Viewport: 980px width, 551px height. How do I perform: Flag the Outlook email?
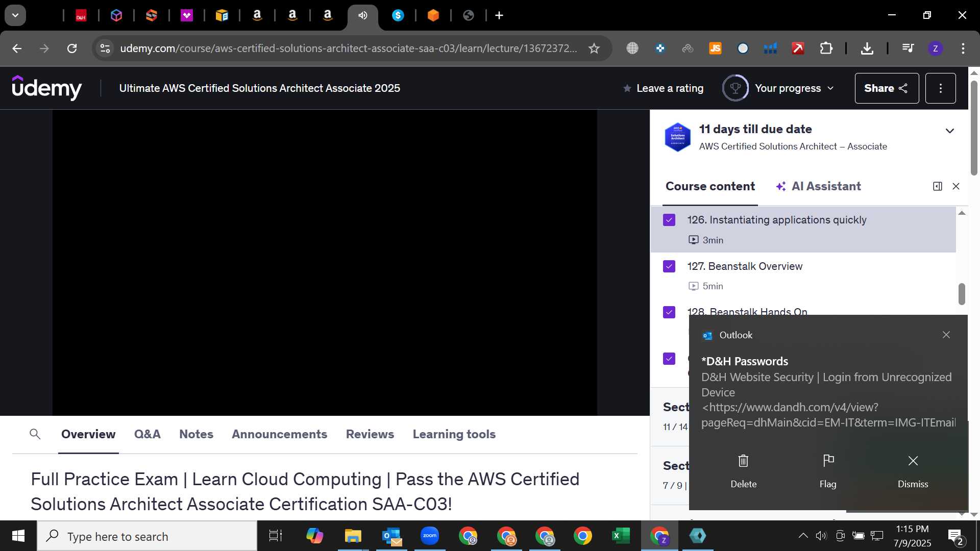(828, 470)
